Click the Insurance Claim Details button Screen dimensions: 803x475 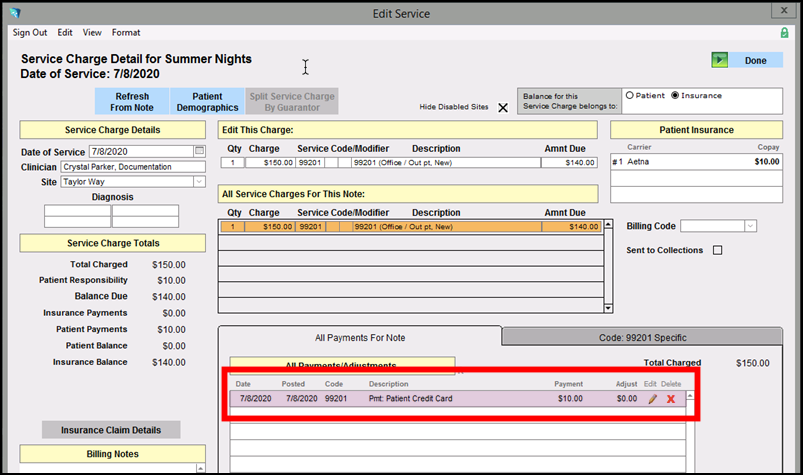[110, 430]
